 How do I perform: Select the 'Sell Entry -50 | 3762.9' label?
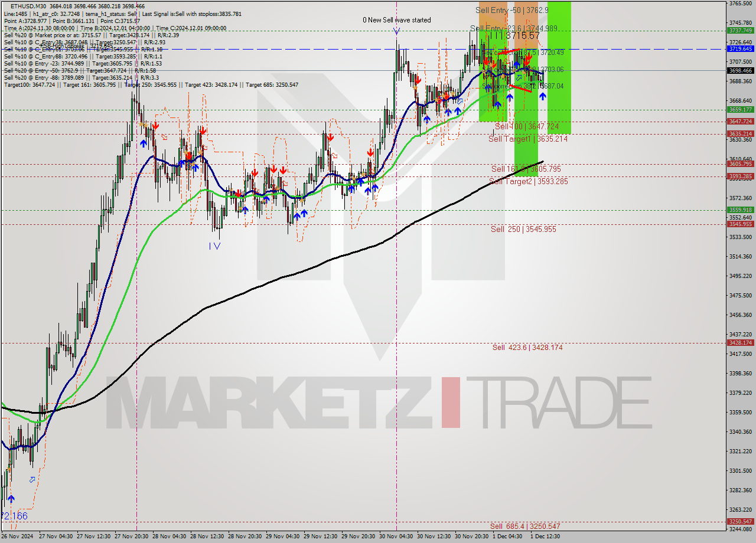tap(512, 10)
